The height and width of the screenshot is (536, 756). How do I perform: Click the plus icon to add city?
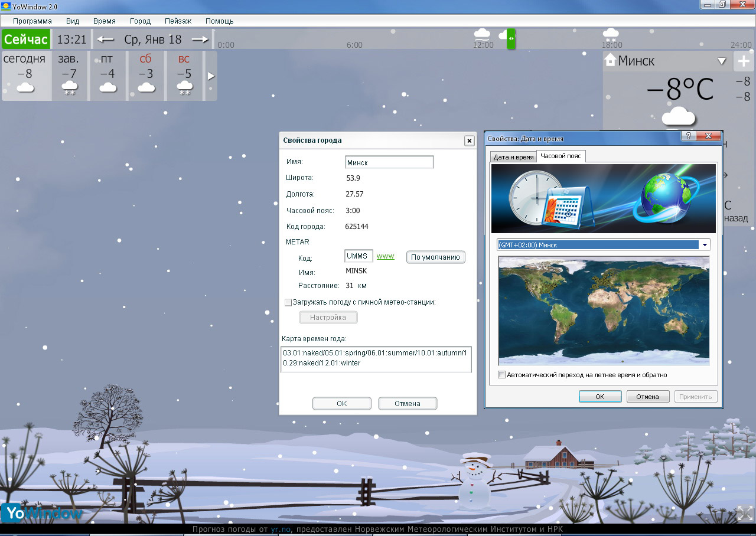(743, 61)
